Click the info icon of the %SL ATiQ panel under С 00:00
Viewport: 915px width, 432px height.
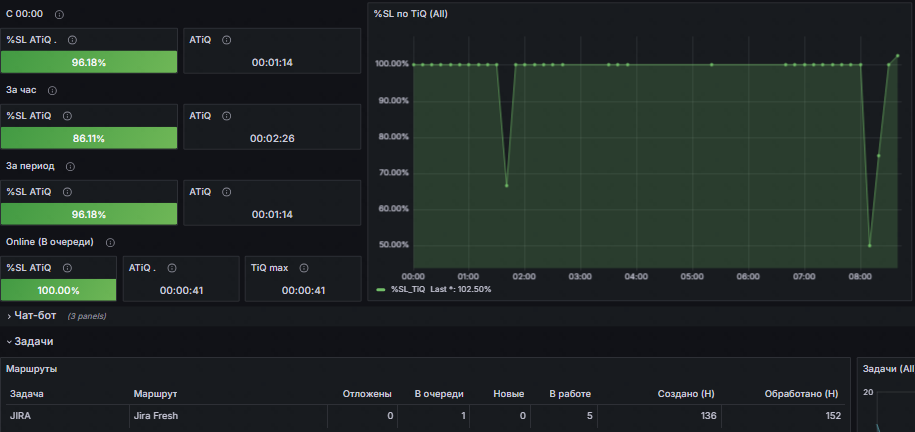pyautogui.click(x=72, y=40)
